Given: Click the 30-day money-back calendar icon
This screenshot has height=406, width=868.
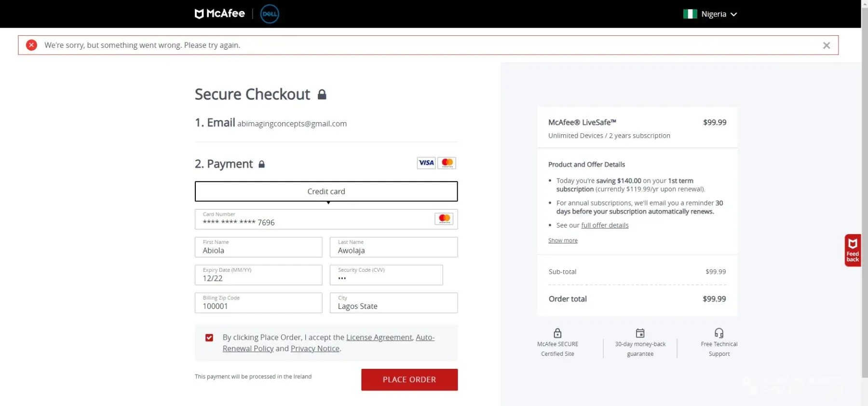Looking at the screenshot, I should [x=640, y=333].
